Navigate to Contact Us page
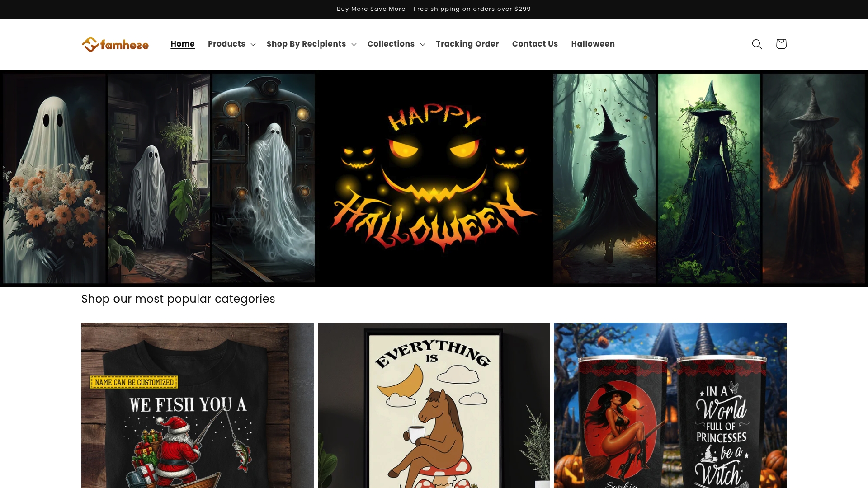This screenshot has width=868, height=488. [535, 44]
